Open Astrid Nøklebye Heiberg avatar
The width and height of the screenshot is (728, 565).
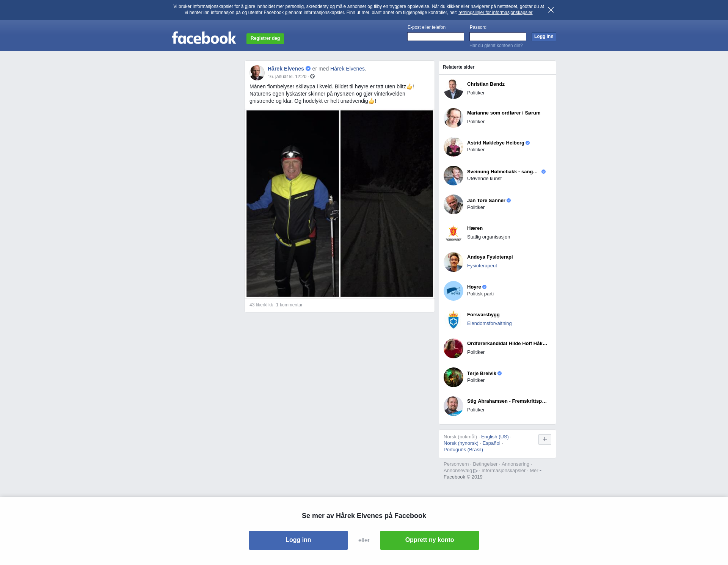tap(453, 147)
